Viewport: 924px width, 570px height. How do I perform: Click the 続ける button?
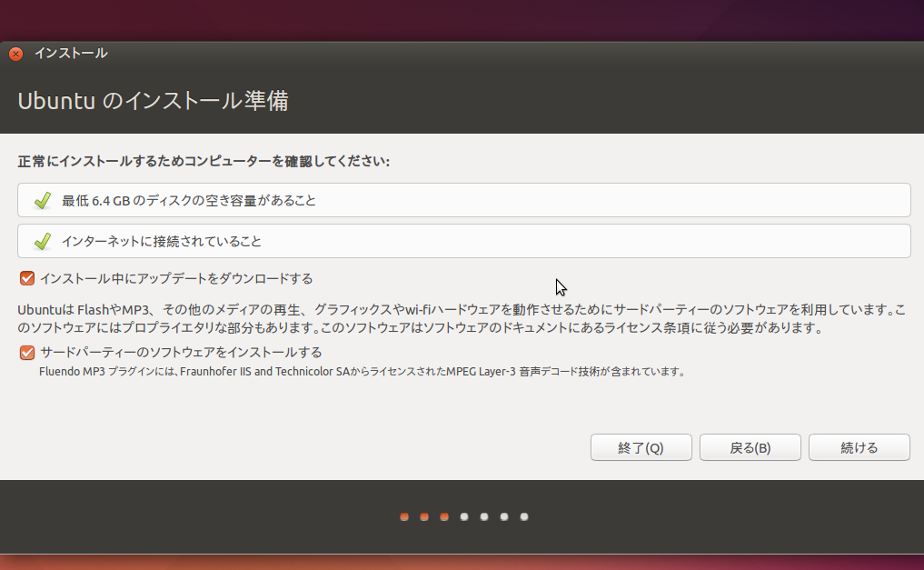pyautogui.click(x=859, y=447)
